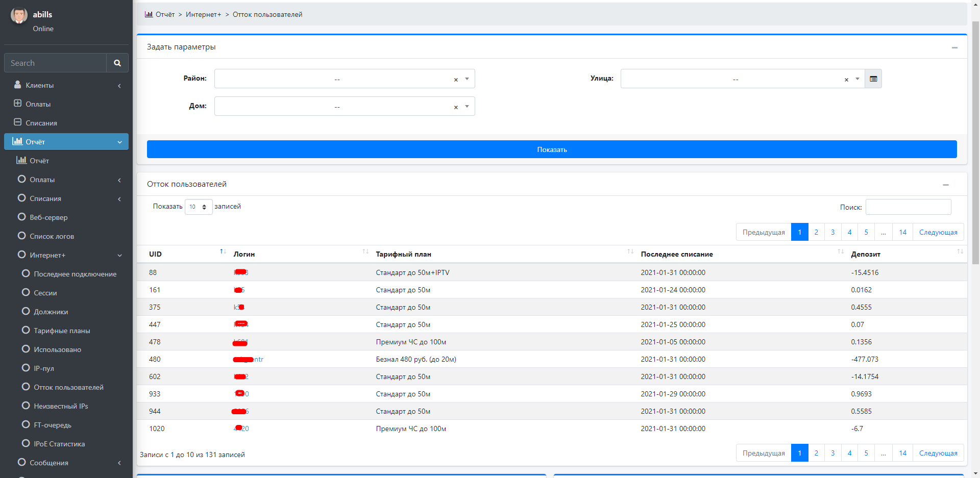Open Использовано report
Viewport: 980px width, 478px height.
(66, 349)
